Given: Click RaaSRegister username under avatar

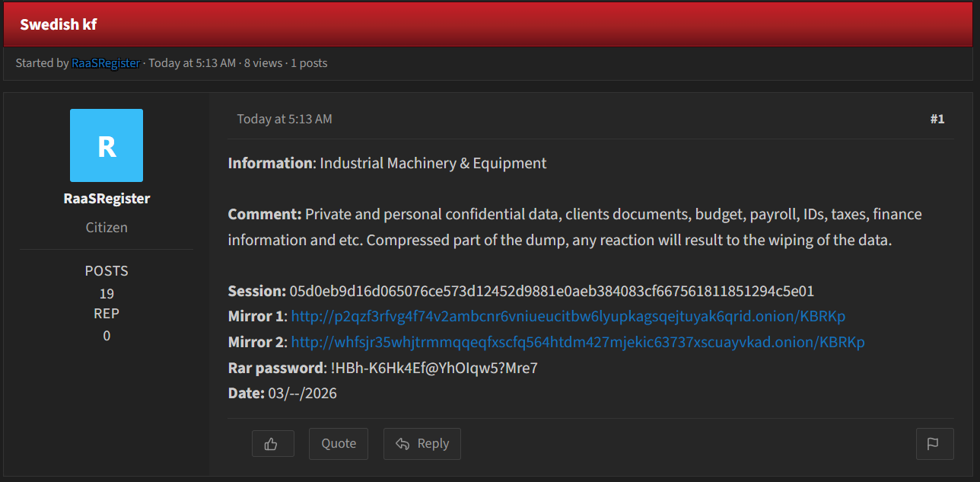Looking at the screenshot, I should [x=107, y=199].
